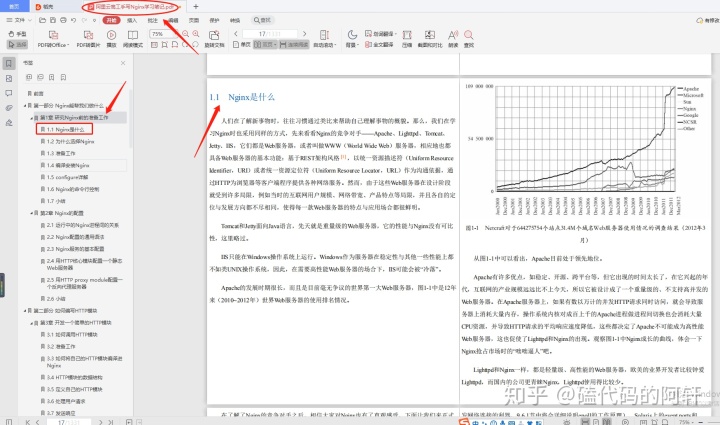720x425 pixels.
Task: Switch to the Protect ribbon tab
Action: coord(214,20)
